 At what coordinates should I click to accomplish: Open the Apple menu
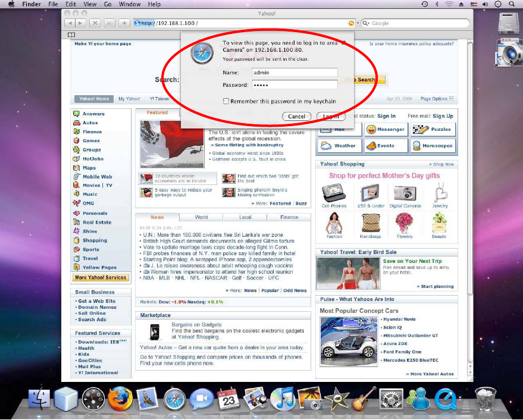(11, 4)
